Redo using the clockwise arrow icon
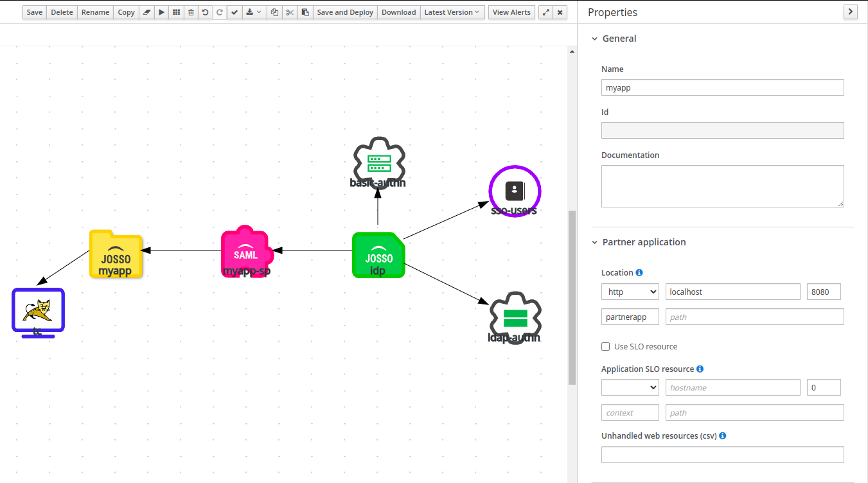The image size is (868, 483). click(220, 12)
